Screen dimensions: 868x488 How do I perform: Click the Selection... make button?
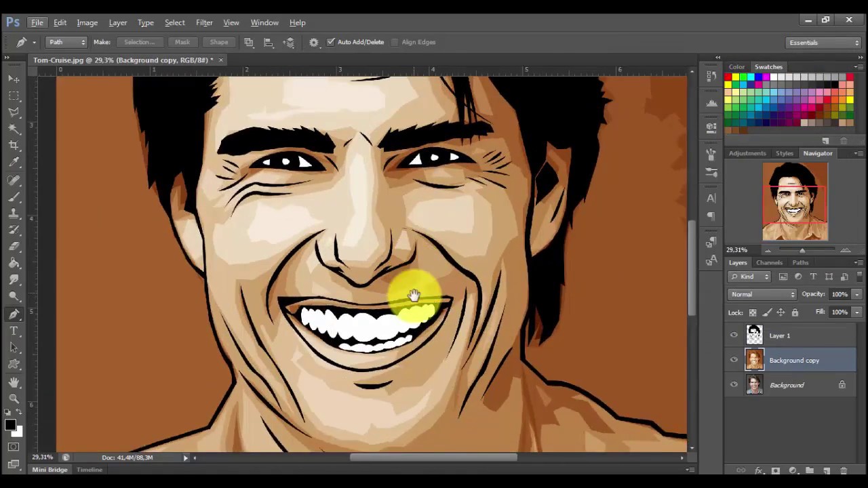pos(139,42)
